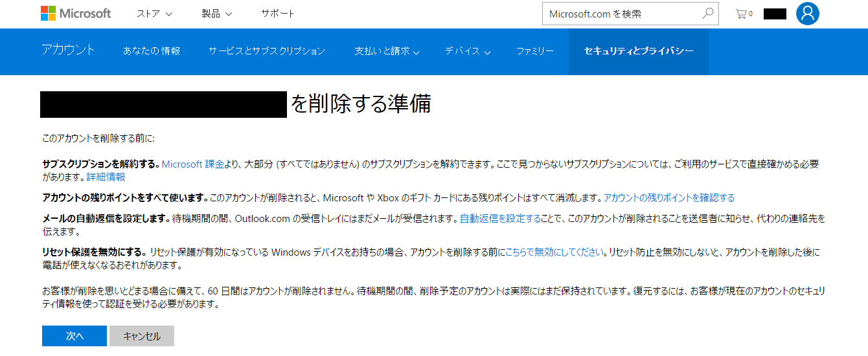Open the あなたの情報 tab
The width and height of the screenshot is (868, 356).
152,51
